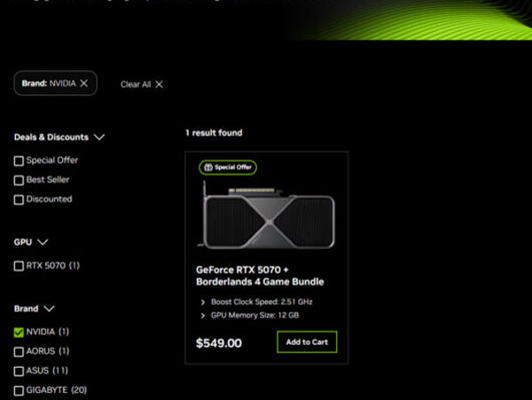The width and height of the screenshot is (532, 400).
Task: Check the AORUS brand checkbox
Action: pos(19,351)
